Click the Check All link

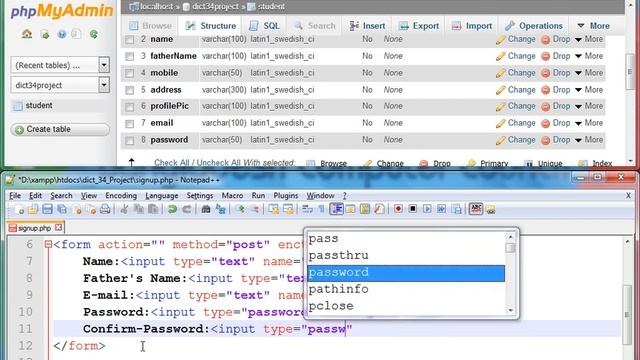pyautogui.click(x=171, y=162)
